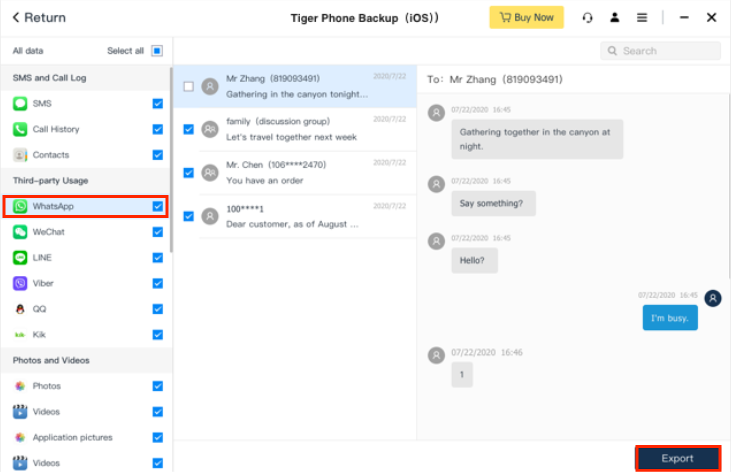Select the Viber app icon
This screenshot has height=472, width=731.
[x=20, y=283]
